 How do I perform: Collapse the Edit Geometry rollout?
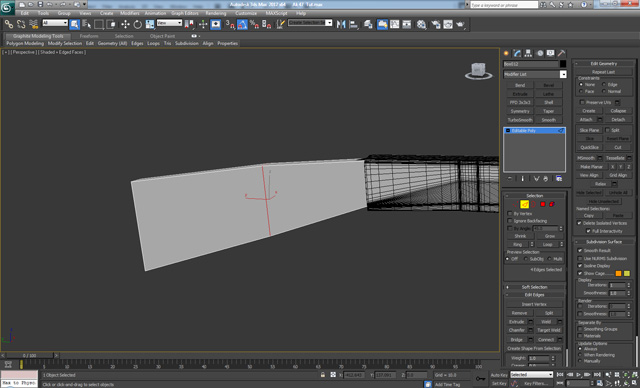(x=604, y=63)
